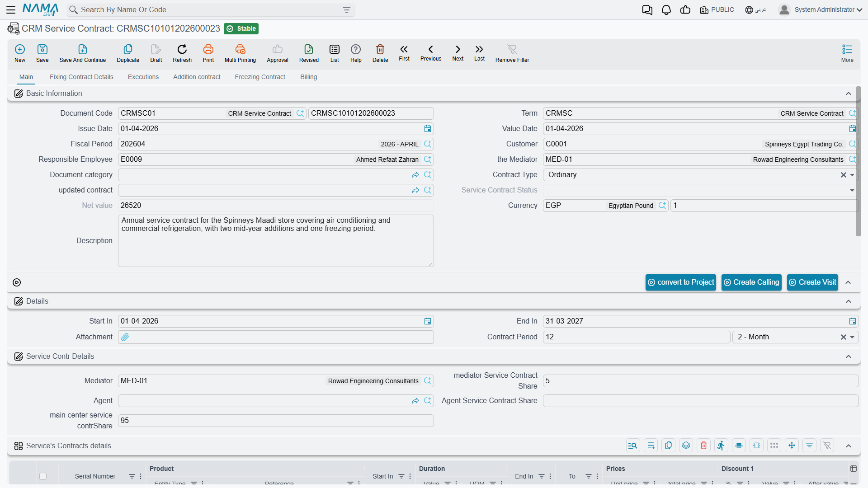Open Fiscal Period lookup icon
This screenshot has height=488, width=868.
coord(428,144)
